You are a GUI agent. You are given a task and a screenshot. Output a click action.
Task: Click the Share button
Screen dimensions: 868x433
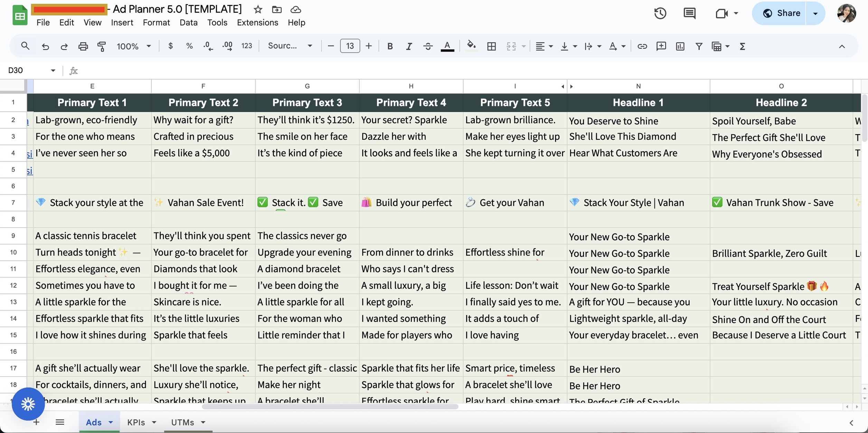click(780, 13)
